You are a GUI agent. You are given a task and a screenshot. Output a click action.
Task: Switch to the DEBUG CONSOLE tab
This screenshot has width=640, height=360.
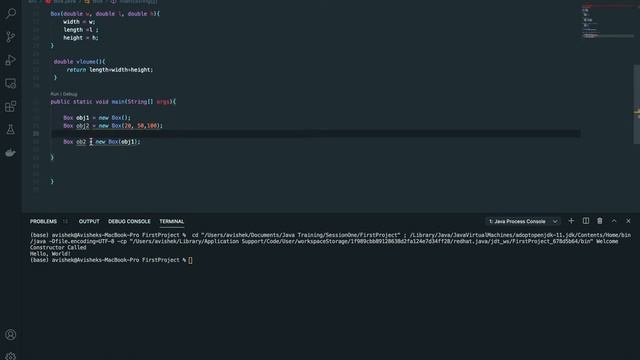tap(129, 221)
